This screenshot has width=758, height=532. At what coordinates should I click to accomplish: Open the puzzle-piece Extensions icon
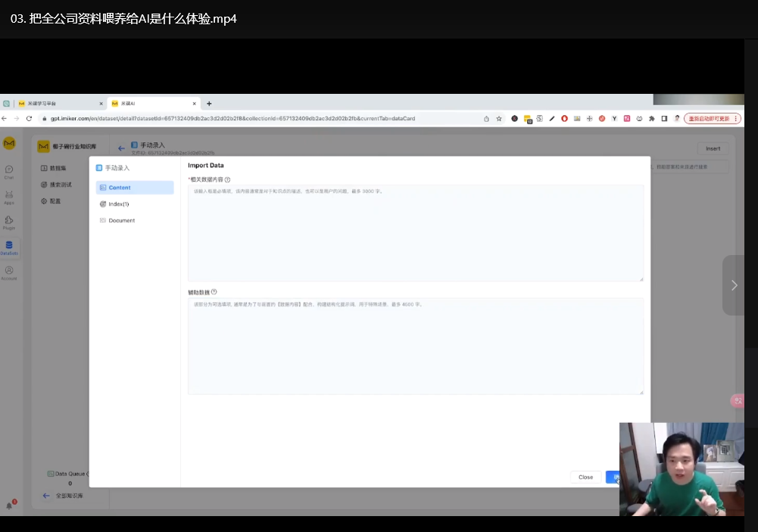pyautogui.click(x=652, y=118)
